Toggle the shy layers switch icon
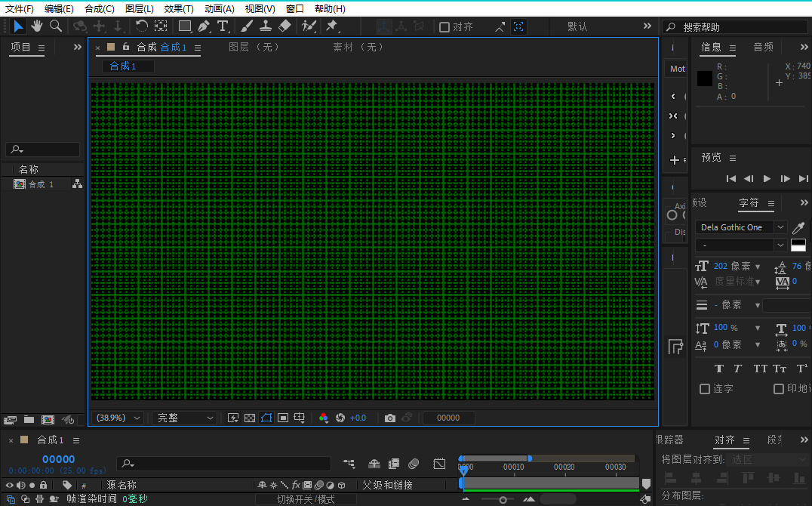Screen dimensions: 812x506 point(374,464)
